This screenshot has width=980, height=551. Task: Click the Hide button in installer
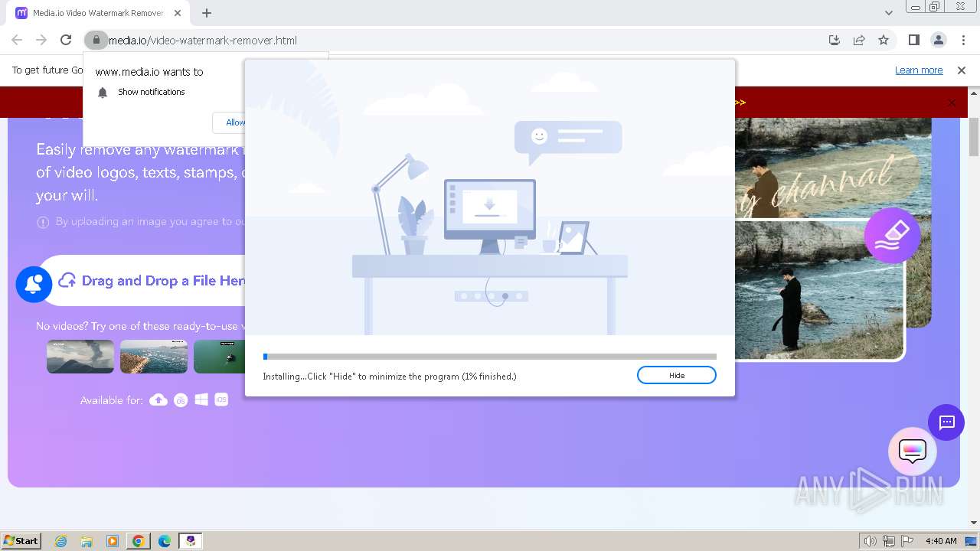click(x=676, y=375)
